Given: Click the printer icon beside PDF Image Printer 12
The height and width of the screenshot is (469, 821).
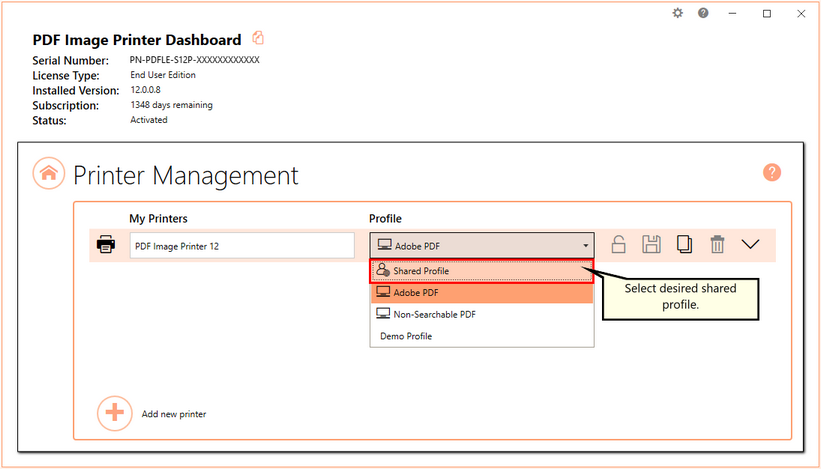Looking at the screenshot, I should 106,244.
